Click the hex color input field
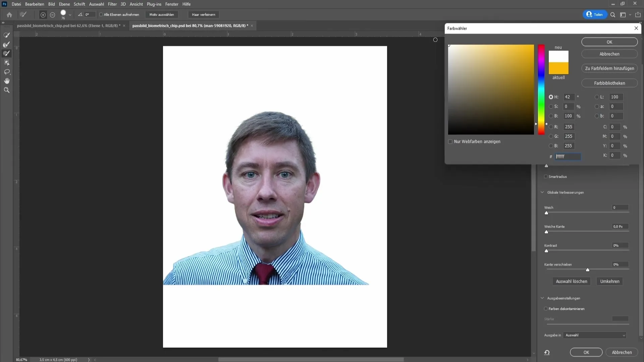This screenshot has width=644, height=362. coord(568,157)
